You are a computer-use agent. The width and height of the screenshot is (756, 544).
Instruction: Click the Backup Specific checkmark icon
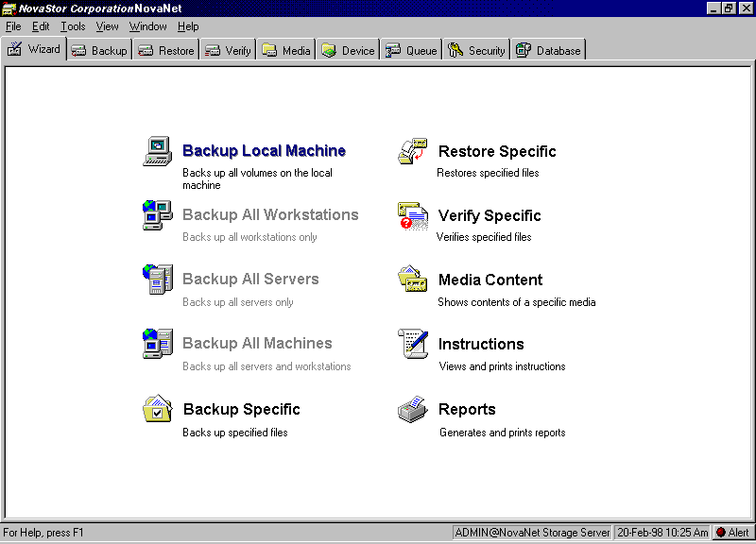[x=157, y=409]
